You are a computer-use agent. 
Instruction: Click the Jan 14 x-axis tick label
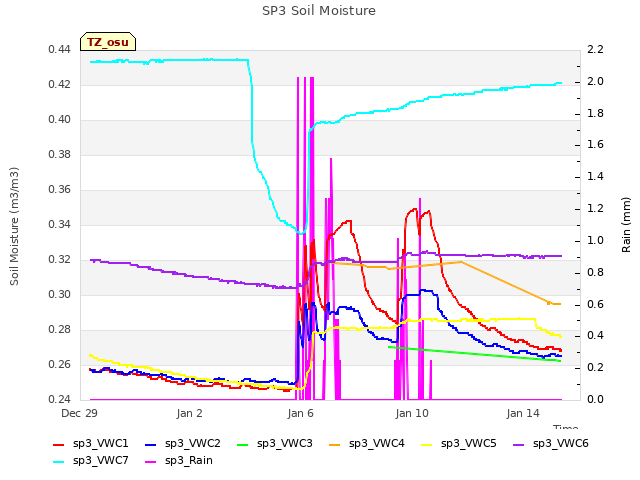click(523, 413)
